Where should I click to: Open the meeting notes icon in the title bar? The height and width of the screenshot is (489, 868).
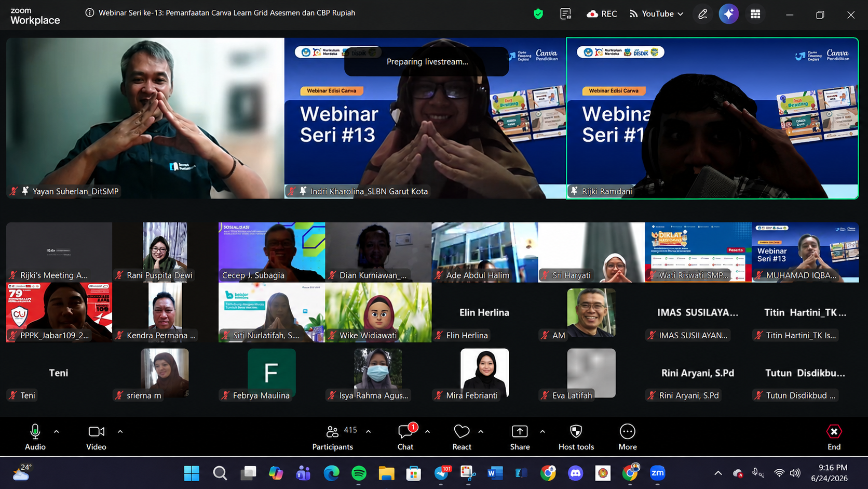pos(566,14)
